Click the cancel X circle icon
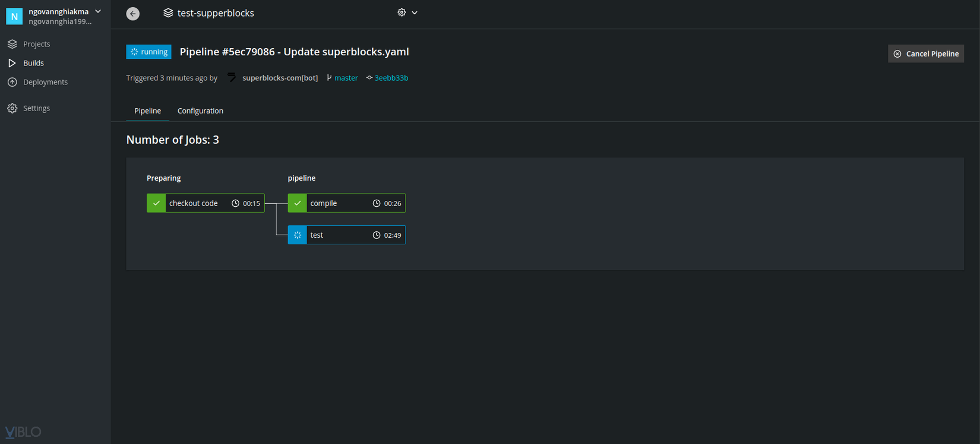Viewport: 980px width, 444px height. (x=897, y=53)
